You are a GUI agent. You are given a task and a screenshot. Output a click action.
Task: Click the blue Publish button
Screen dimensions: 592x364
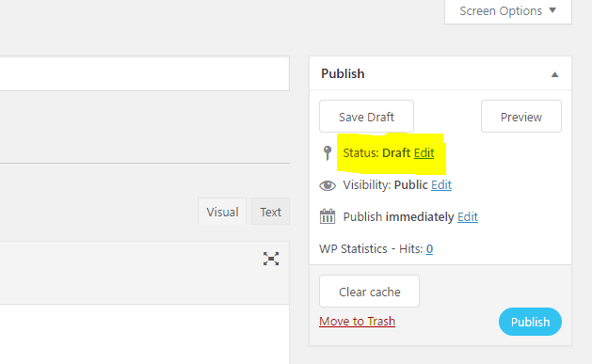tap(530, 322)
